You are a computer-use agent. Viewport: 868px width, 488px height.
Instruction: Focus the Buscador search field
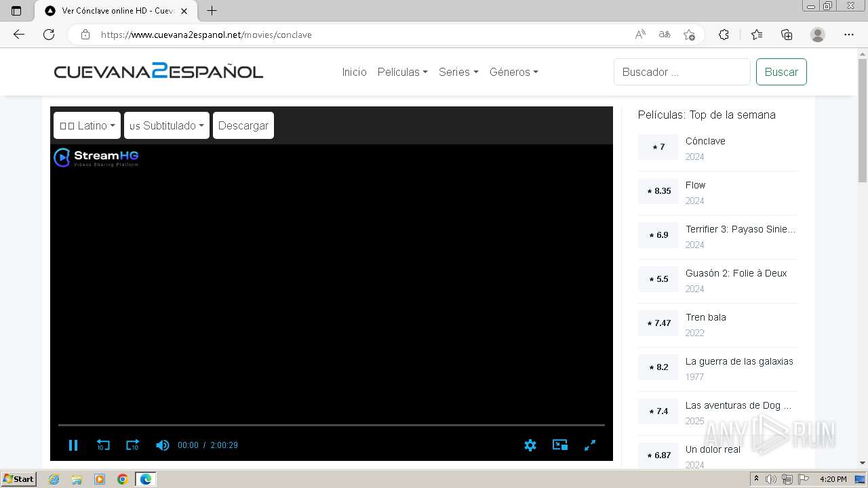click(x=682, y=72)
